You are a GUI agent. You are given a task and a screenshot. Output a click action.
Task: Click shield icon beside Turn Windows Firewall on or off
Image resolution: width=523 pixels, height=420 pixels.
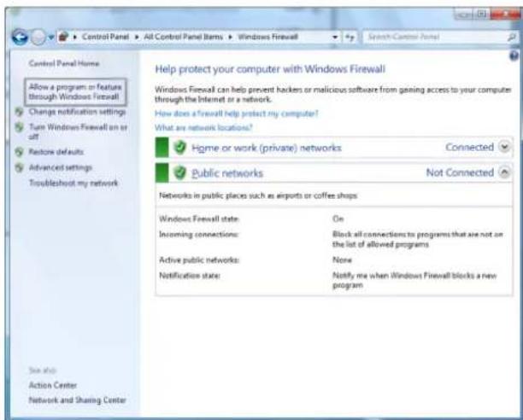pyautogui.click(x=20, y=127)
